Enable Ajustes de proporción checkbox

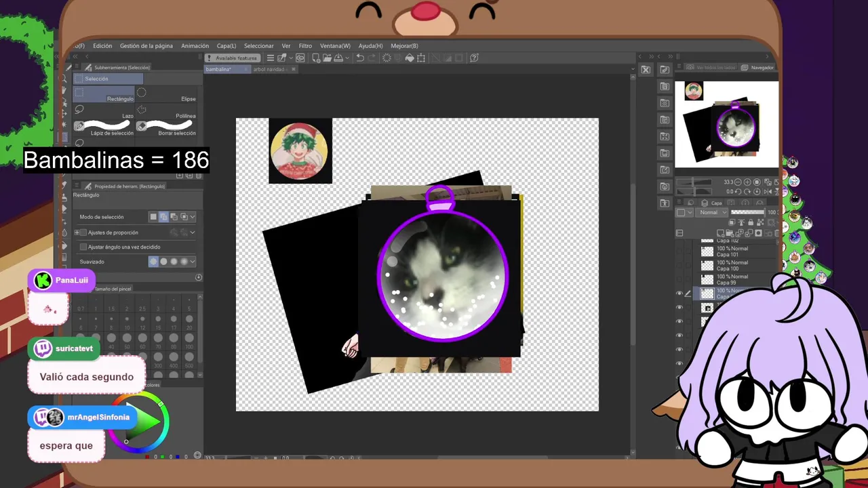click(83, 232)
